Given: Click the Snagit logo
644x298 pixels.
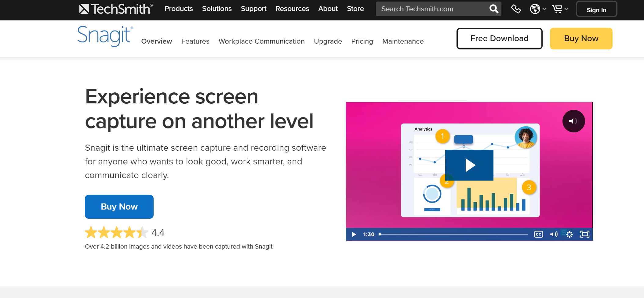Looking at the screenshot, I should (105, 36).
